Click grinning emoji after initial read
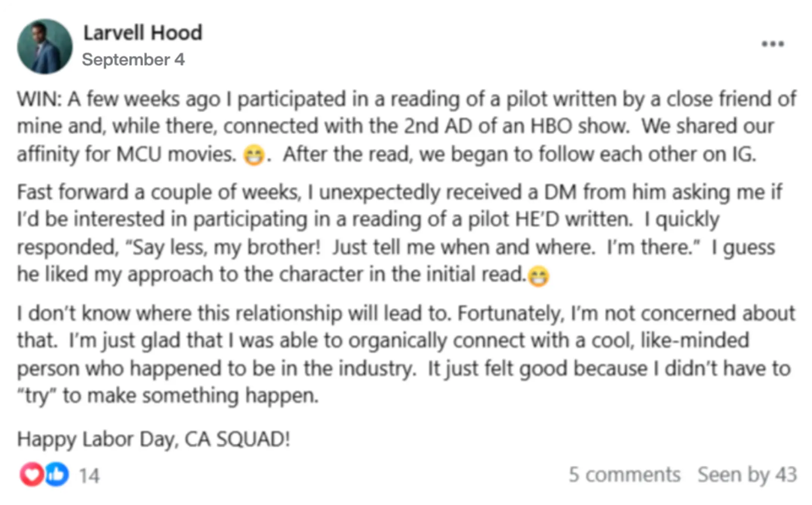The width and height of the screenshot is (812, 505). point(538,276)
